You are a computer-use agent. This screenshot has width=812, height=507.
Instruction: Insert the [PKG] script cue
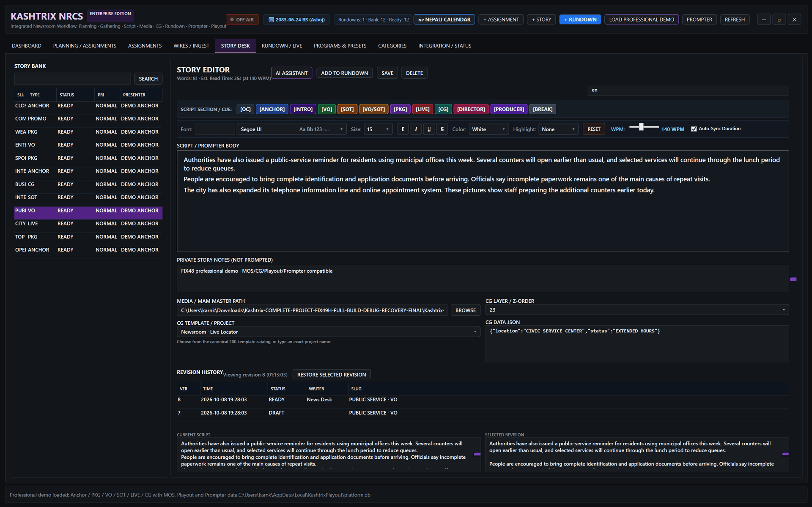tap(400, 110)
